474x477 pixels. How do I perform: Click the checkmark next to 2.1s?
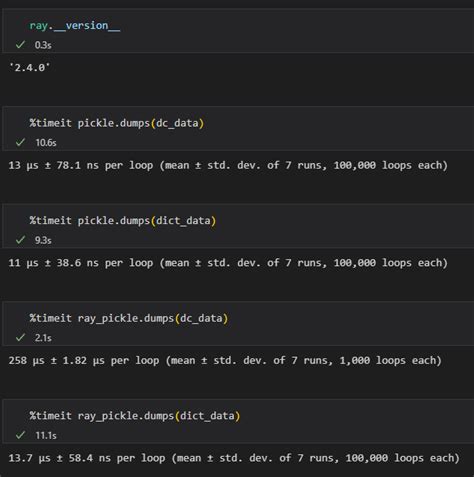coord(20,338)
